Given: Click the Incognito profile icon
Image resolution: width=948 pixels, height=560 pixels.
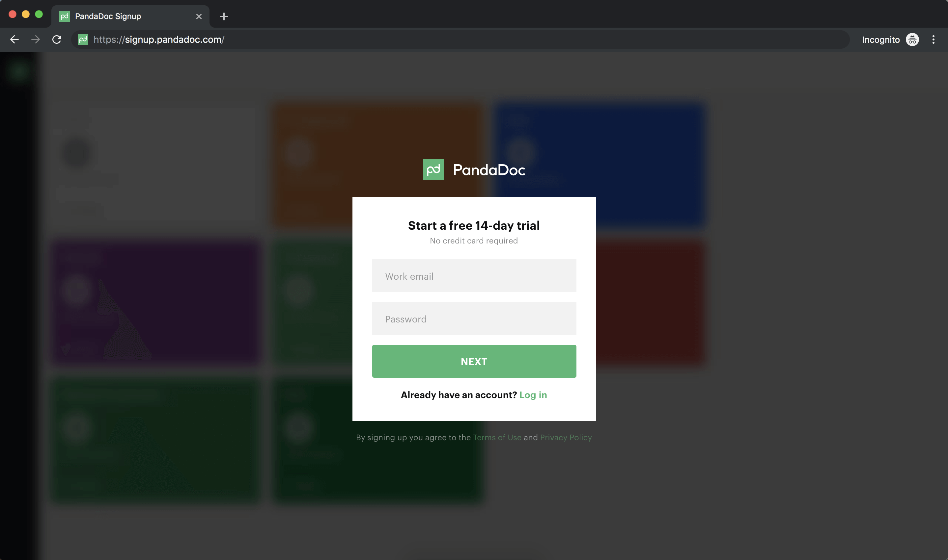Looking at the screenshot, I should tap(912, 39).
